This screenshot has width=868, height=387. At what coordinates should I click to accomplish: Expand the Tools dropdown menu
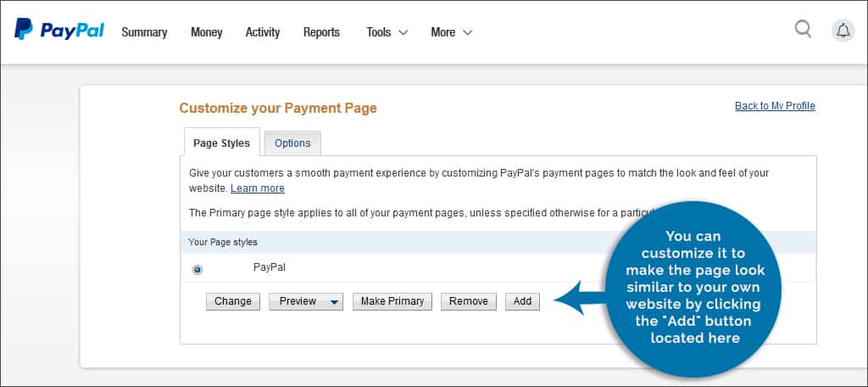[387, 32]
